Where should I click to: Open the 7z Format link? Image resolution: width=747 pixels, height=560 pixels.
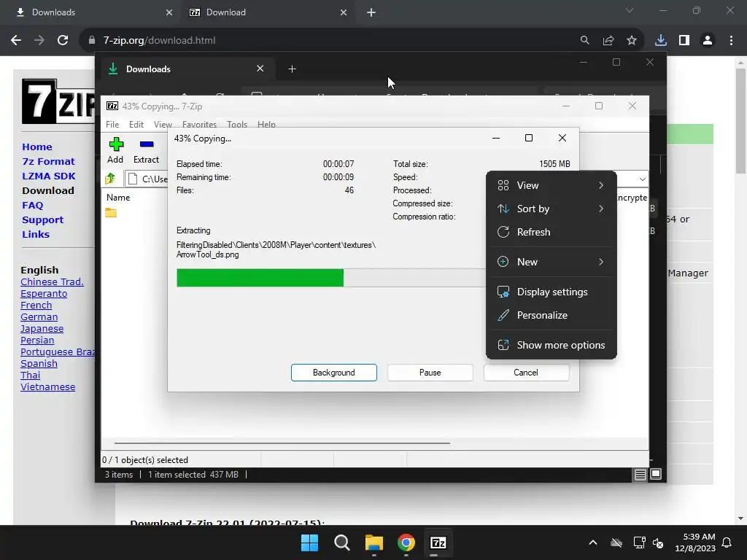tap(48, 161)
